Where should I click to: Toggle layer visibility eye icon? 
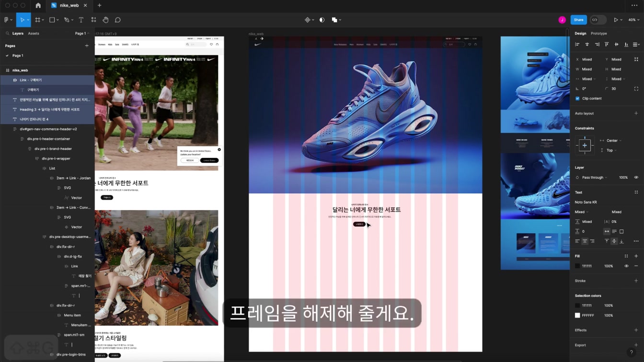636,178
